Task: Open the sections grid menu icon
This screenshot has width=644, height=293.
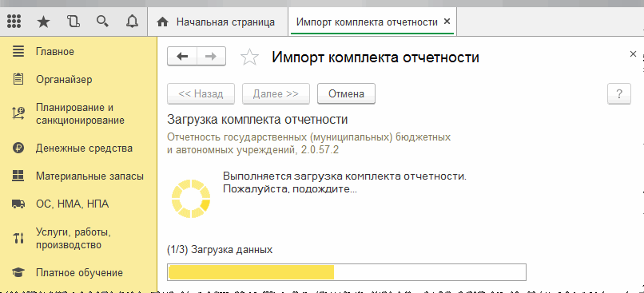Action: pyautogui.click(x=14, y=22)
